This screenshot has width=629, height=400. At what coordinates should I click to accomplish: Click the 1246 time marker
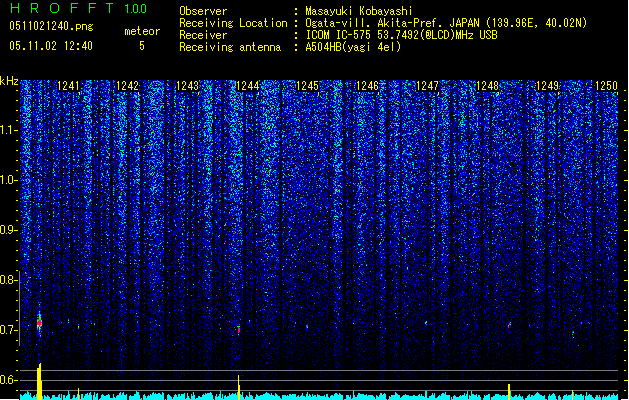(x=367, y=86)
